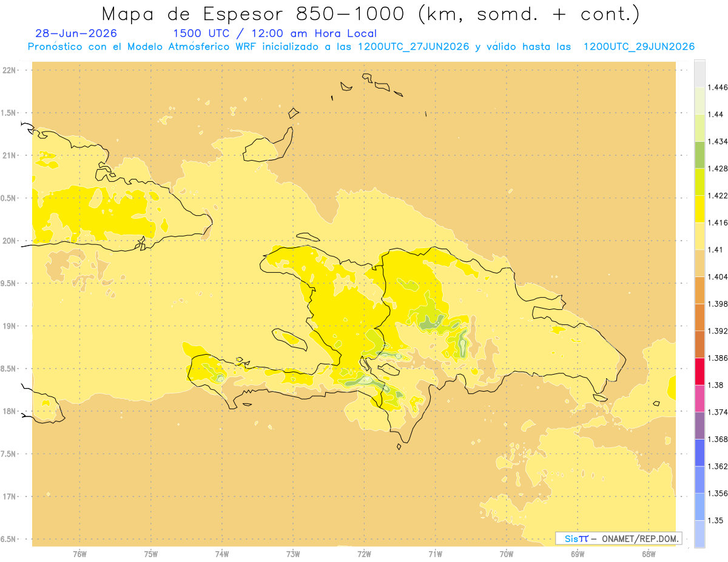
Task: Click the '1.398' color scale value
Action: 717,304
